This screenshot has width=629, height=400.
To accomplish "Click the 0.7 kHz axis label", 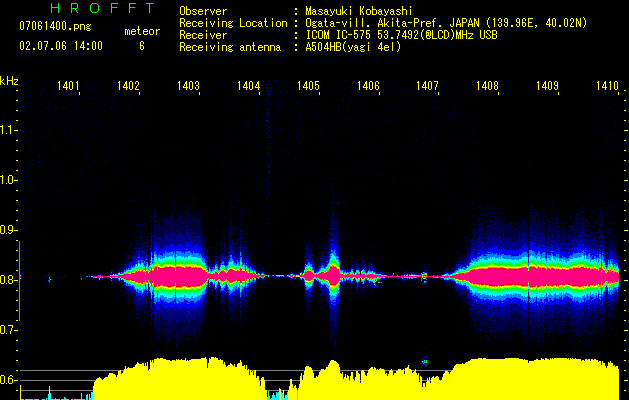I will tap(8, 330).
